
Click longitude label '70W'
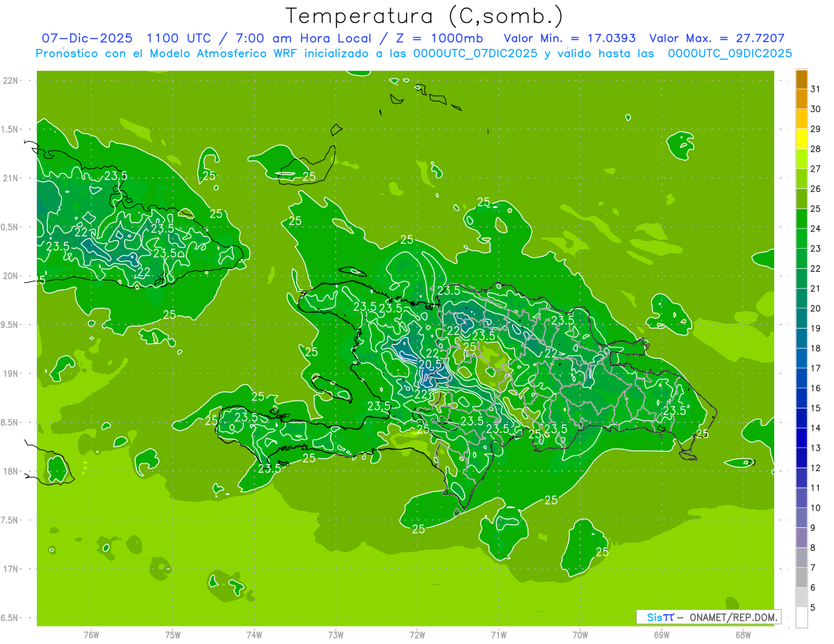coord(580,635)
